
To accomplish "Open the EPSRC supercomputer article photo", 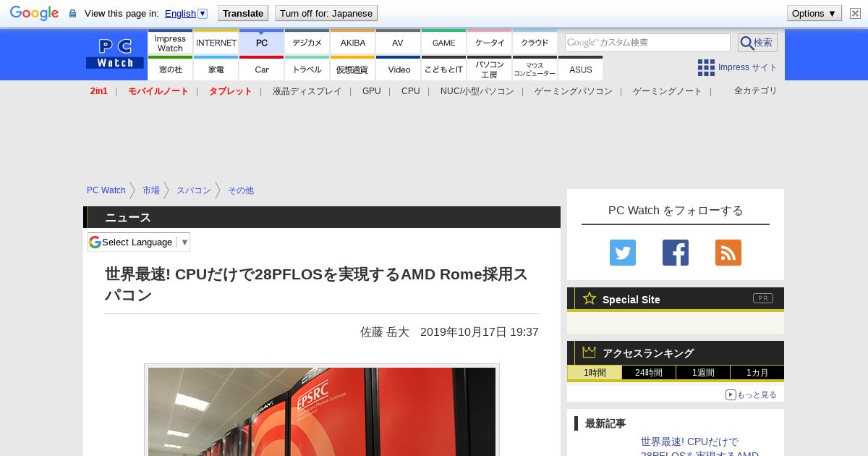I will pyautogui.click(x=322, y=411).
